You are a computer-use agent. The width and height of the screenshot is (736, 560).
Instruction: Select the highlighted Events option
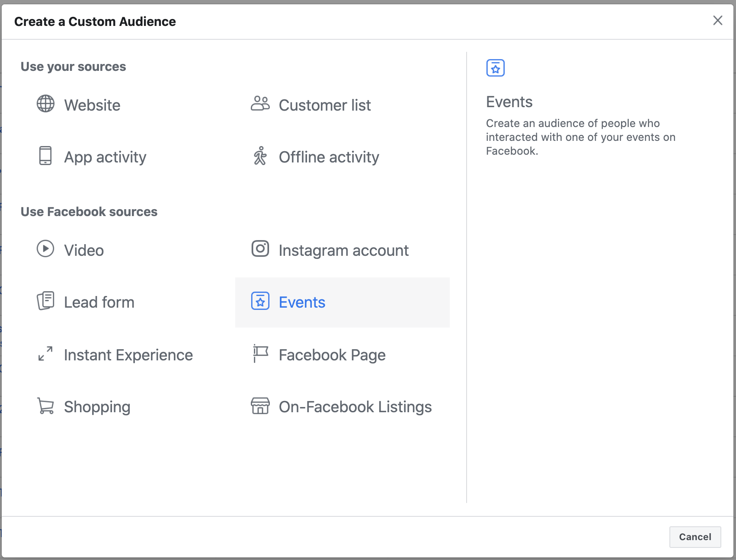coord(342,302)
